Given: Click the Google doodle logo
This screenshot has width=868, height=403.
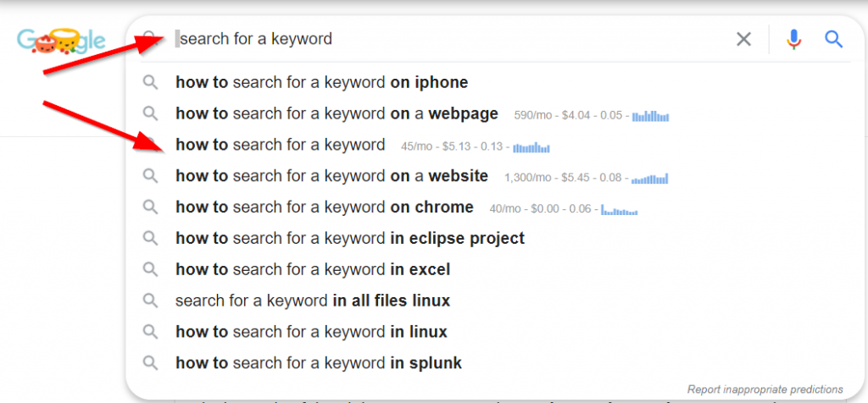Looking at the screenshot, I should tap(61, 40).
